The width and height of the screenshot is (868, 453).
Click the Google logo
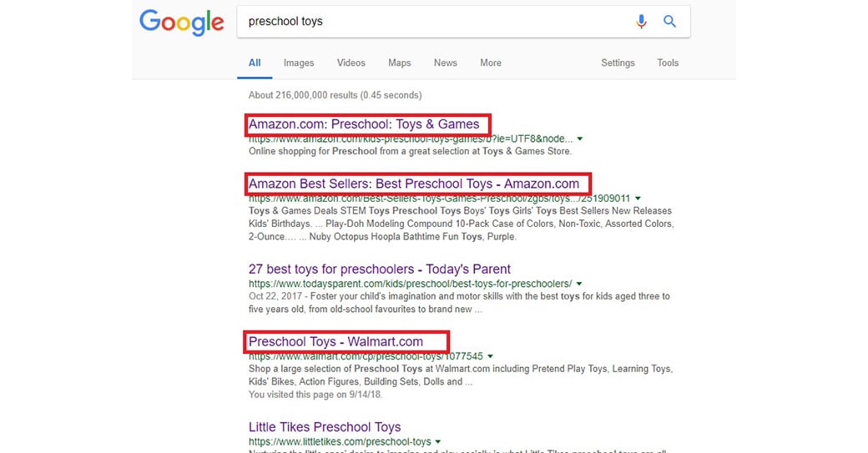click(x=181, y=23)
